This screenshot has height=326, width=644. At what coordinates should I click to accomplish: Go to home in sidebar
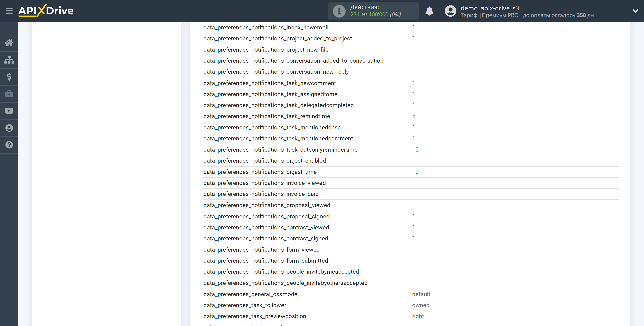pos(9,43)
